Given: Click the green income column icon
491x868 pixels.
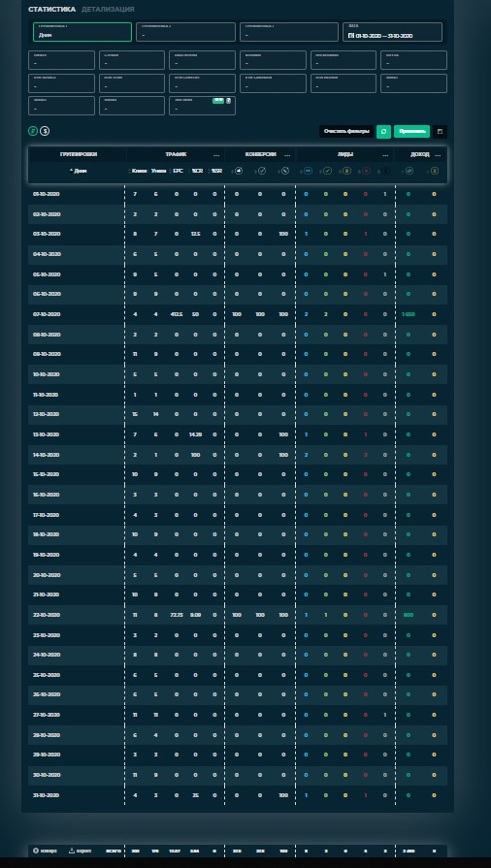Looking at the screenshot, I should 409,171.
